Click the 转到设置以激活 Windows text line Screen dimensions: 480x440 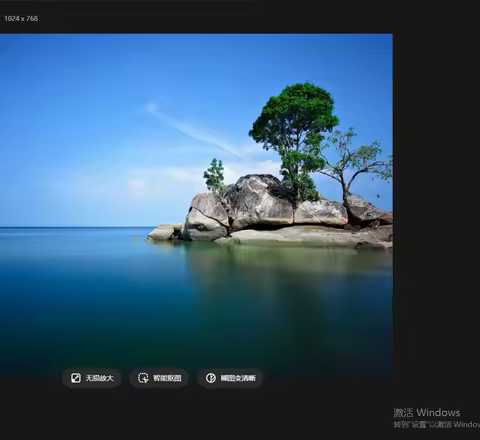(437, 424)
